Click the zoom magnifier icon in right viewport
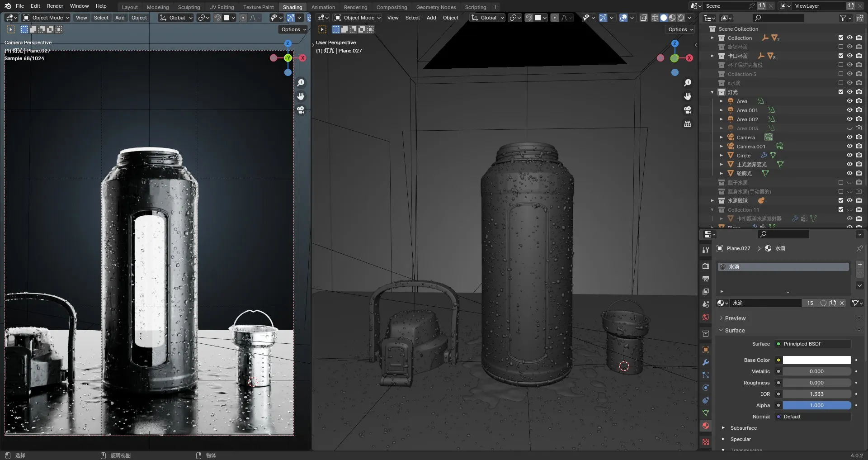 click(688, 83)
